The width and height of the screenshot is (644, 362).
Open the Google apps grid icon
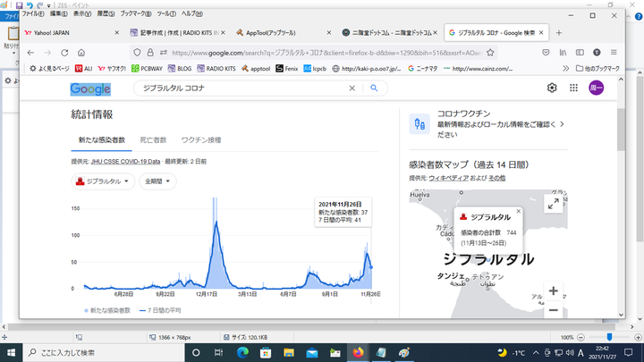(x=573, y=88)
